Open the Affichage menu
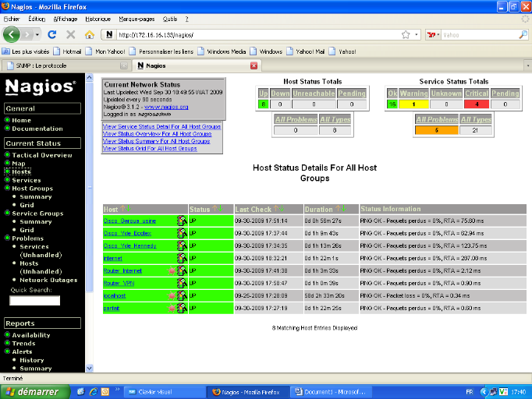The width and height of the screenshot is (532, 399). [65, 18]
